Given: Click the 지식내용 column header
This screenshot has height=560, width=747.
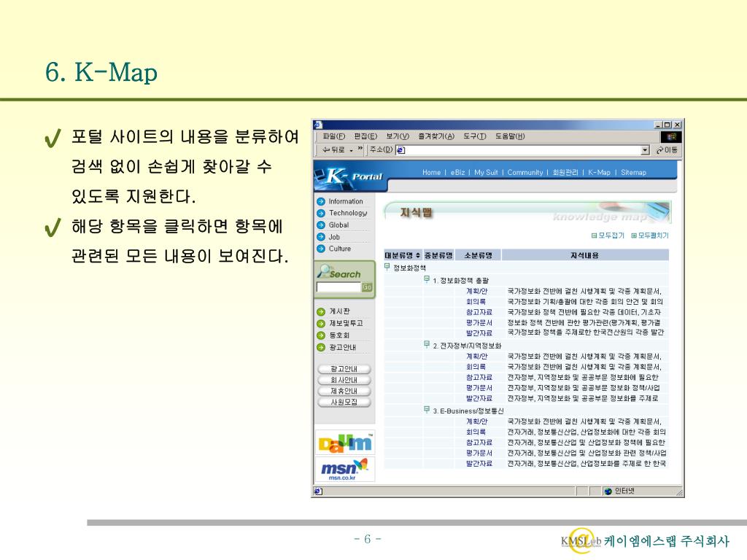Looking at the screenshot, I should tap(585, 255).
